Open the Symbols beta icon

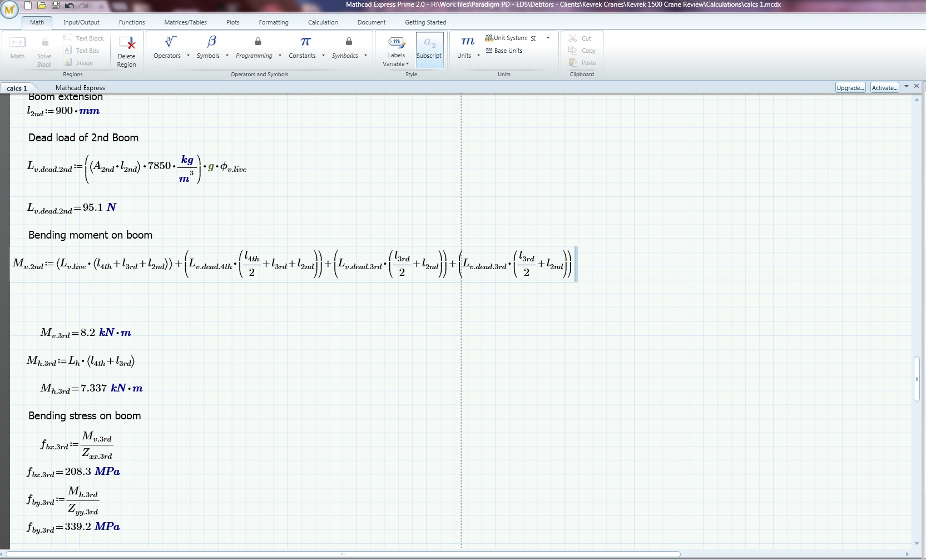[212, 42]
